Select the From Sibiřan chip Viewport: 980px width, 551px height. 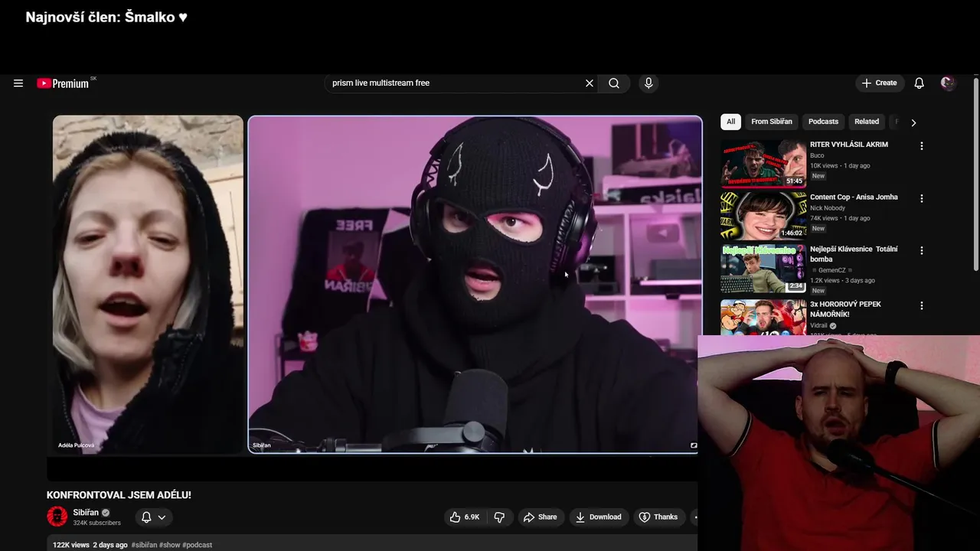coord(772,122)
